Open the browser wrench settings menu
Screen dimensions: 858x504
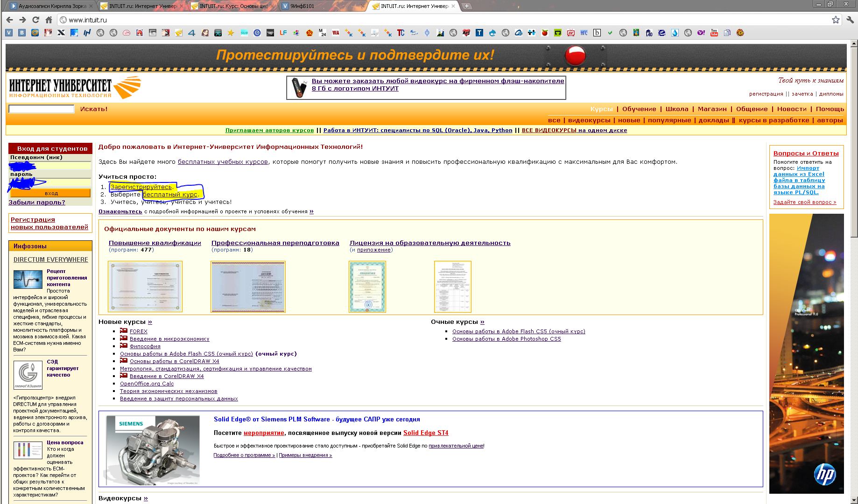pos(850,20)
